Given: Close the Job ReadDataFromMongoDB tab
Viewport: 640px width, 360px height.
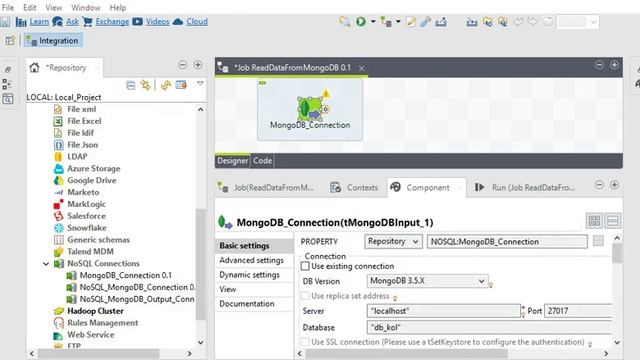Looking at the screenshot, I should pos(361,68).
